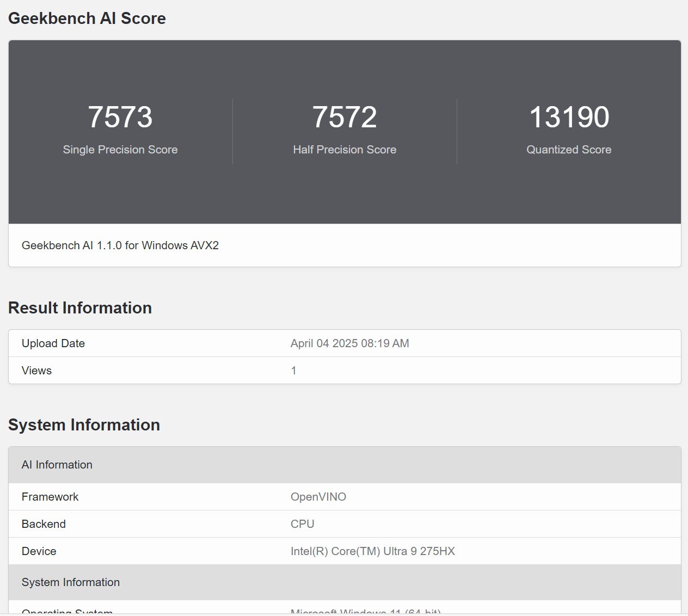This screenshot has width=688, height=616.
Task: Click the Quantized Score value 13190
Action: click(x=569, y=116)
